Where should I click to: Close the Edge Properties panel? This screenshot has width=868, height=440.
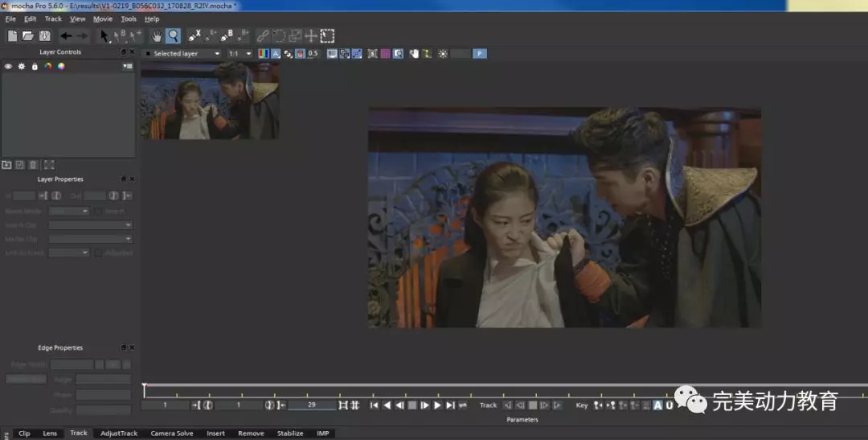coord(132,347)
